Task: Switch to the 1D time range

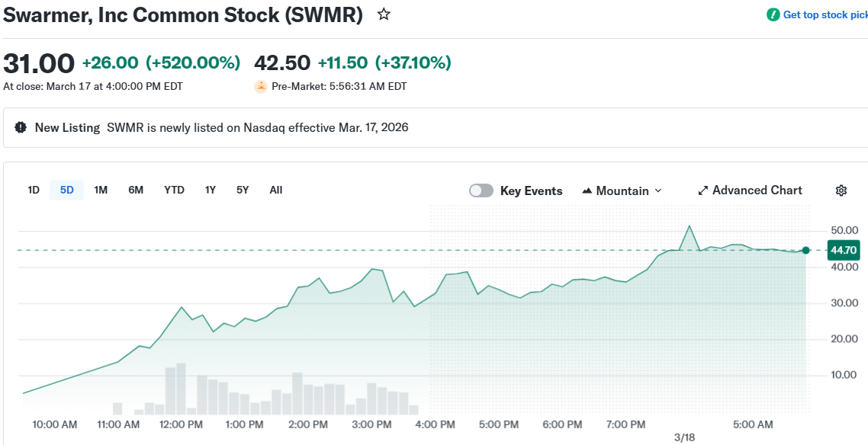Action: click(x=33, y=190)
